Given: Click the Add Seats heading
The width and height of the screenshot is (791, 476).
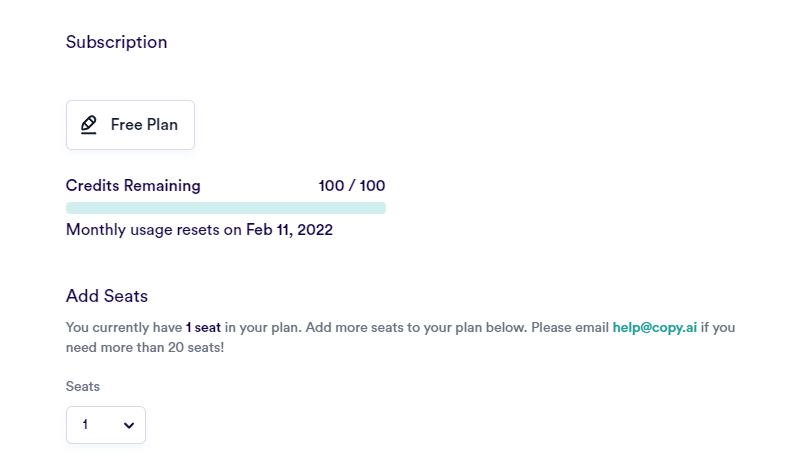Looking at the screenshot, I should [x=107, y=296].
